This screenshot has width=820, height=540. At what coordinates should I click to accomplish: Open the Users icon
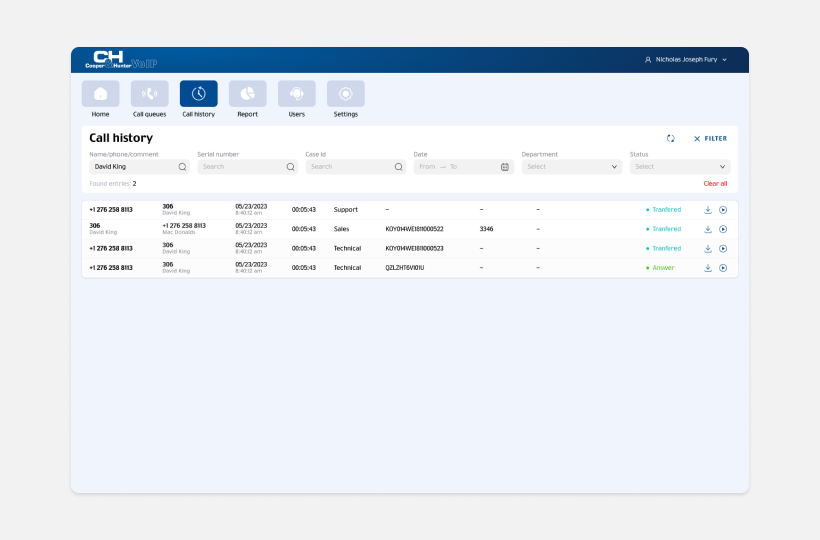click(x=296, y=94)
